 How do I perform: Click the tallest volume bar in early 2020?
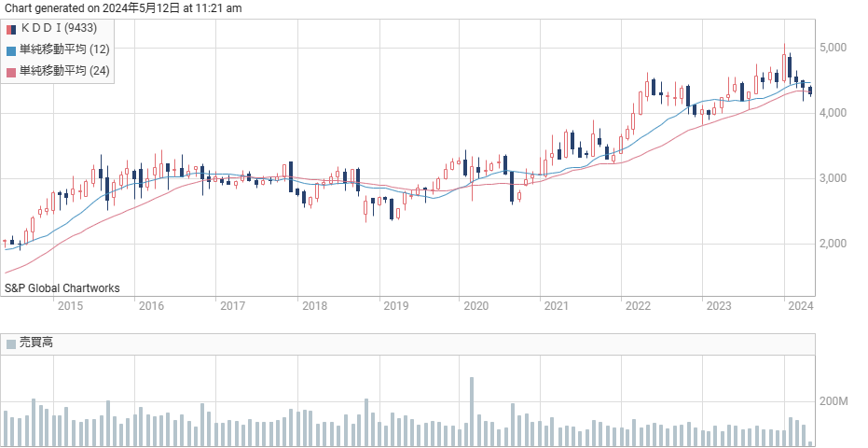472,412
